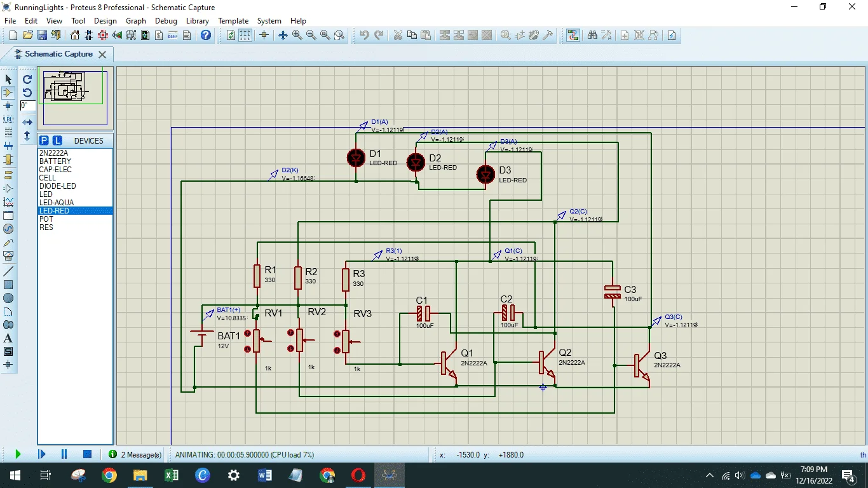Image resolution: width=868 pixels, height=488 pixels.
Task: Select the 2D Graphics Box tool
Action: click(x=8, y=285)
